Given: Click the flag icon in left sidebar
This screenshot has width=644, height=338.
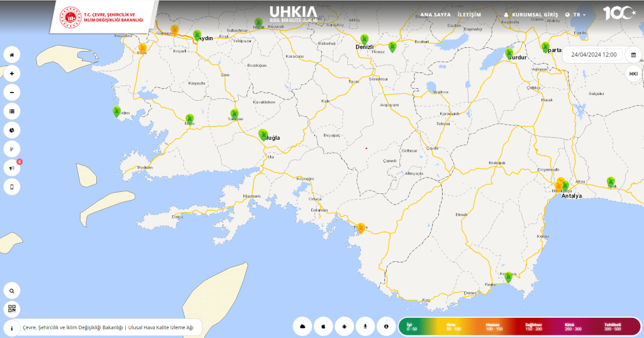Looking at the screenshot, I should click(x=12, y=149).
